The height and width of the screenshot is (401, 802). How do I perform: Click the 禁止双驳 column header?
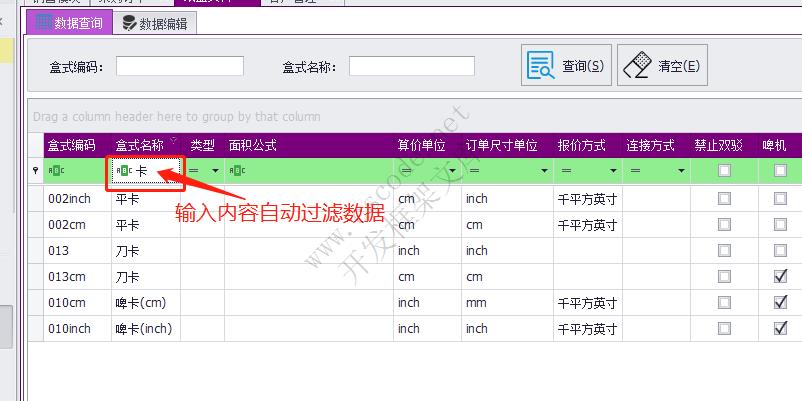click(x=724, y=146)
